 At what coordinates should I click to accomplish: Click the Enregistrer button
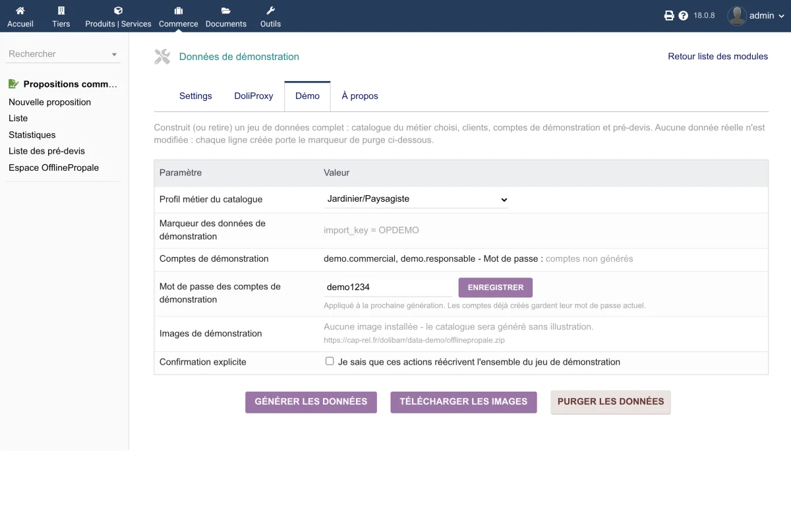click(496, 287)
